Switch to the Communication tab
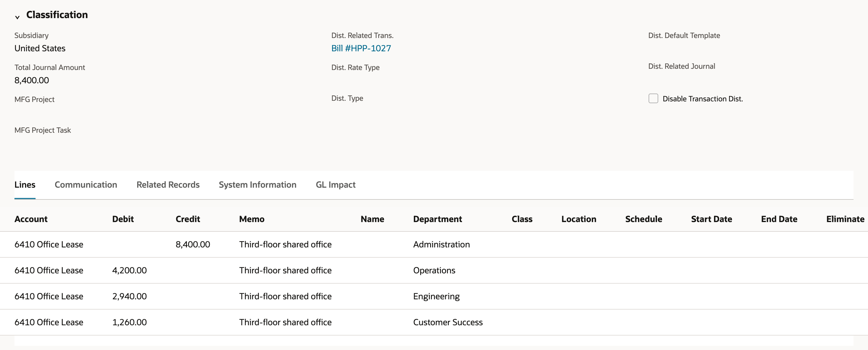The width and height of the screenshot is (868, 350). coord(86,184)
